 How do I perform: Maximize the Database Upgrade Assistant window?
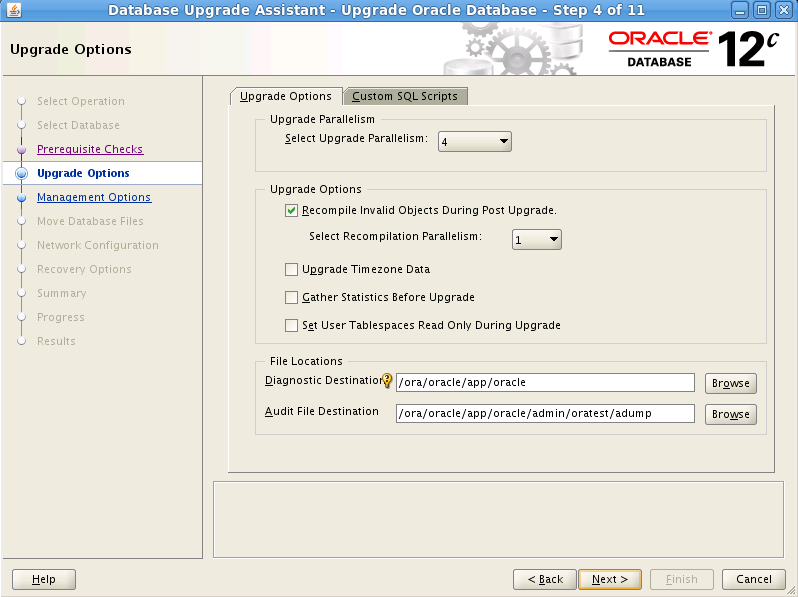pyautogui.click(x=762, y=10)
